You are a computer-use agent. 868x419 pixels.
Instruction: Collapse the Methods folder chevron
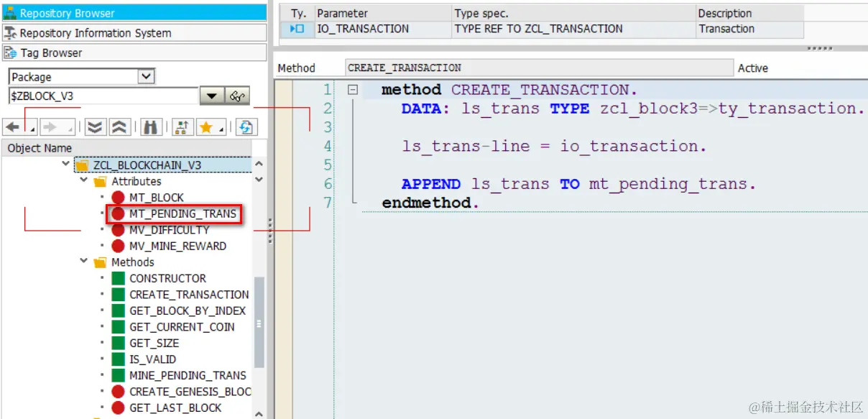pyautogui.click(x=85, y=262)
